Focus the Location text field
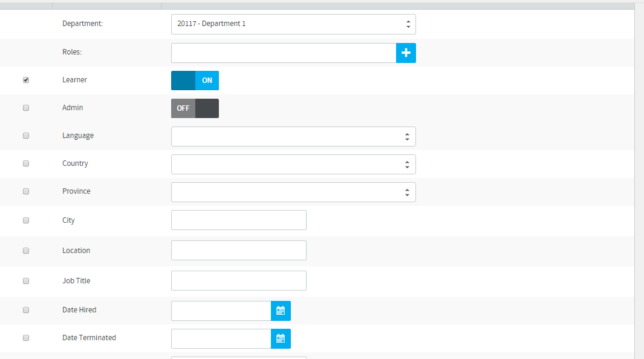Viewport: 644px width, 359px height. coord(239,251)
